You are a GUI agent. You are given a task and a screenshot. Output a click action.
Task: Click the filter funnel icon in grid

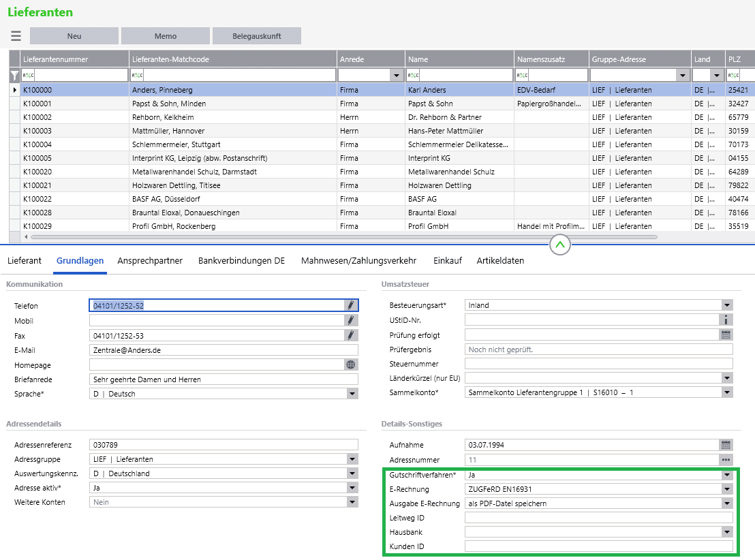point(14,75)
